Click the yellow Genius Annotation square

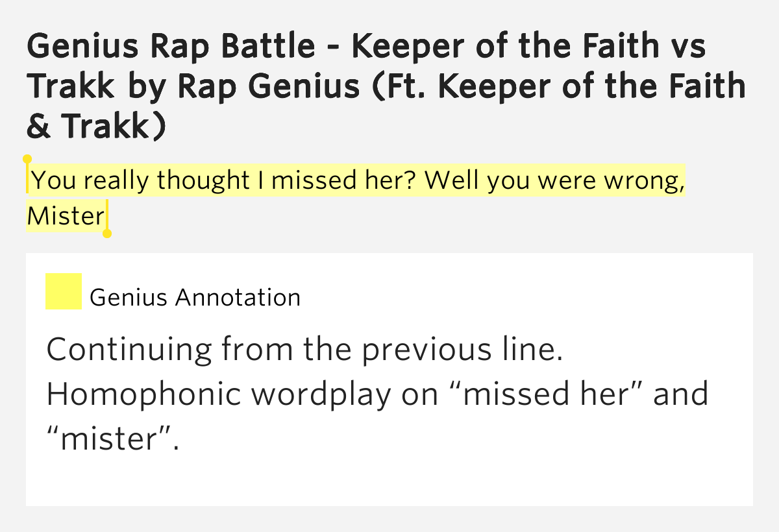[63, 291]
